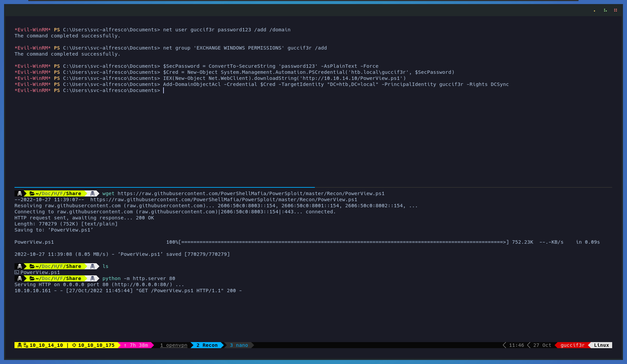Screen dimensions: 627x364
Task: Click the 10_10_14_10 local IP status segment
Action: pos(46,345)
